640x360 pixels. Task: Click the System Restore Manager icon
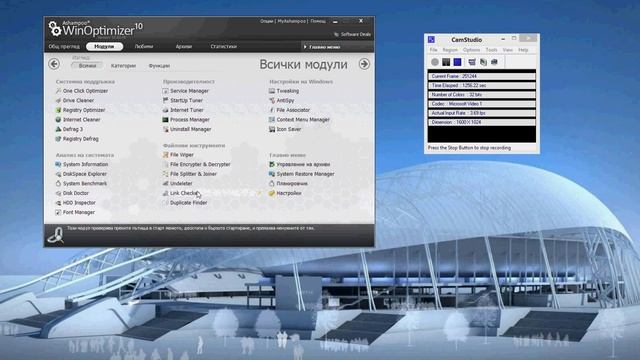(272, 174)
